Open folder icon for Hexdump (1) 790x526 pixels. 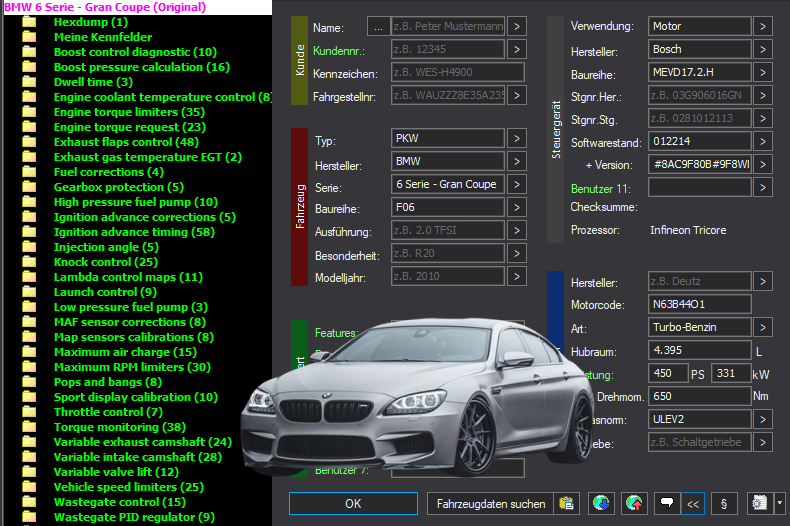click(29, 22)
